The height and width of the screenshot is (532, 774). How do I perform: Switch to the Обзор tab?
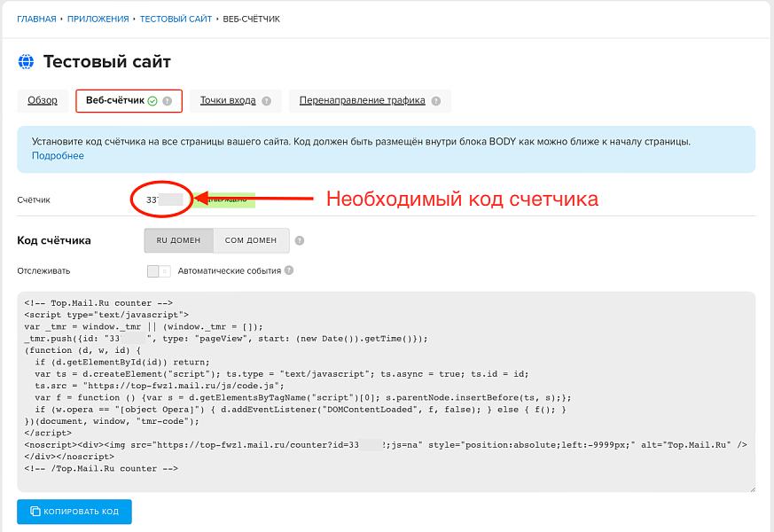(x=42, y=101)
